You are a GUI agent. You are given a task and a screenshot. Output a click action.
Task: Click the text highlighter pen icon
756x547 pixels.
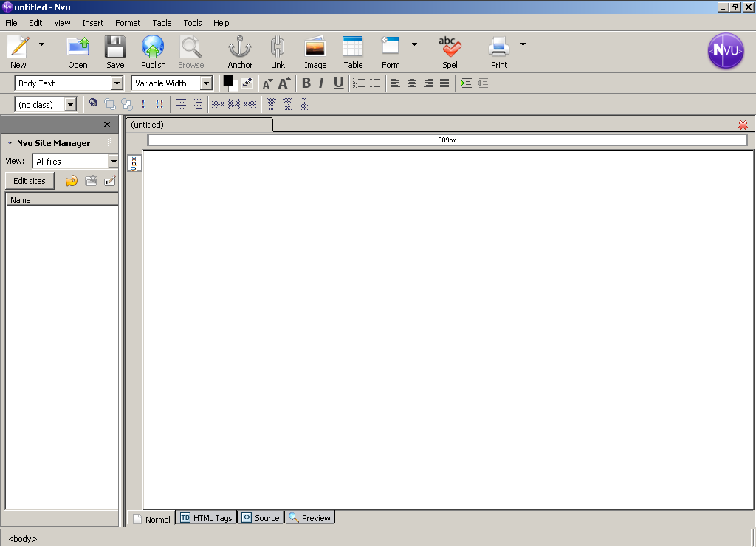pos(247,83)
